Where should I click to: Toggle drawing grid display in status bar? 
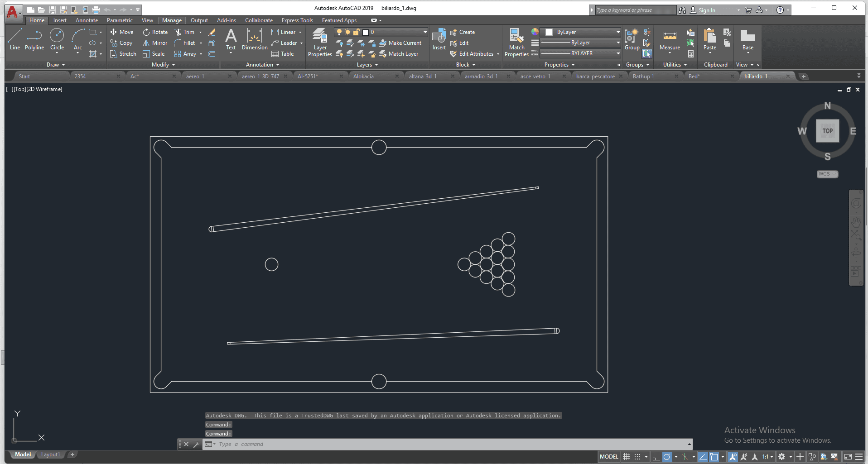coord(627,457)
